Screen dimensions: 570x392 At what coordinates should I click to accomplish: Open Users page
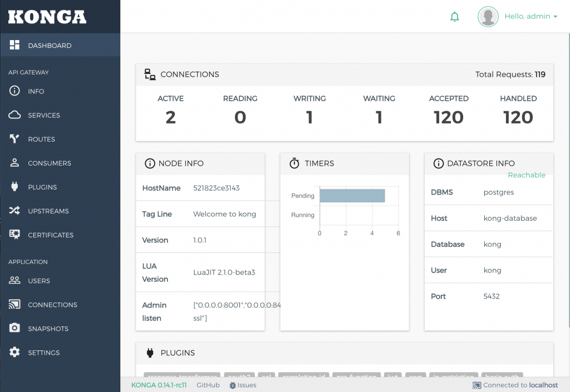(60, 281)
